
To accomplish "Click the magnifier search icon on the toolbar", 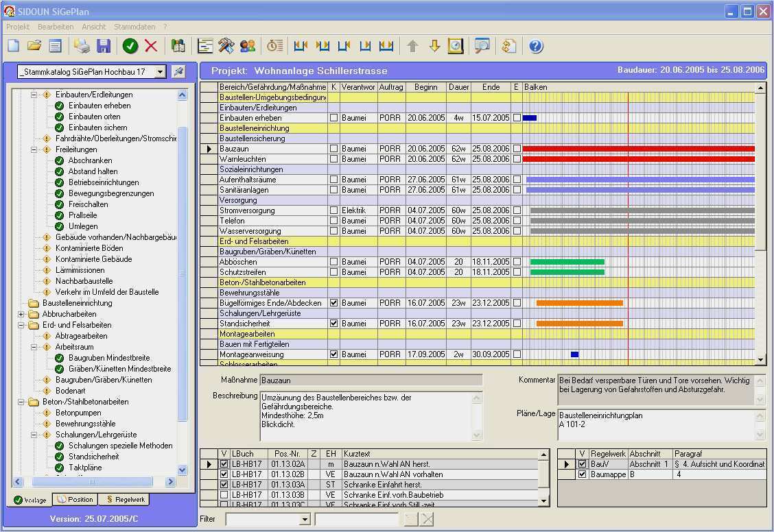I will (x=481, y=45).
